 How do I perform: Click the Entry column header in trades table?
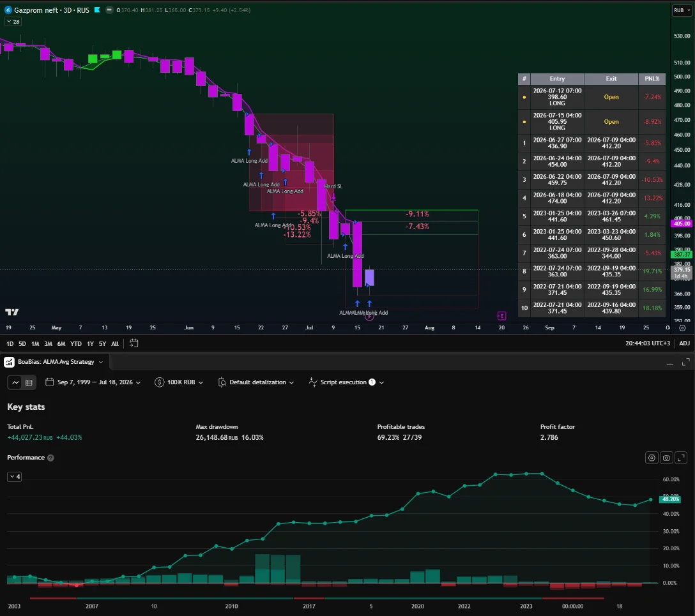point(557,79)
